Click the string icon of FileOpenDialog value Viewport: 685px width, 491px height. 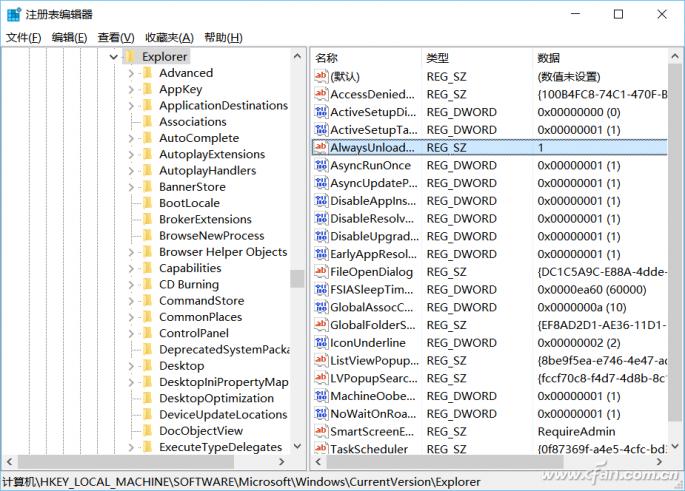[321, 272]
